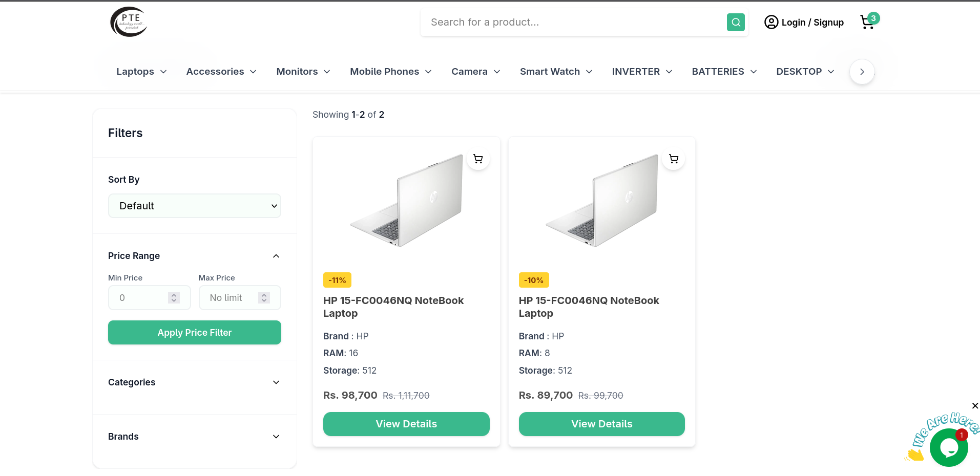Click the Min Price stepper arrows
The width and height of the screenshot is (980, 476).
click(x=174, y=298)
